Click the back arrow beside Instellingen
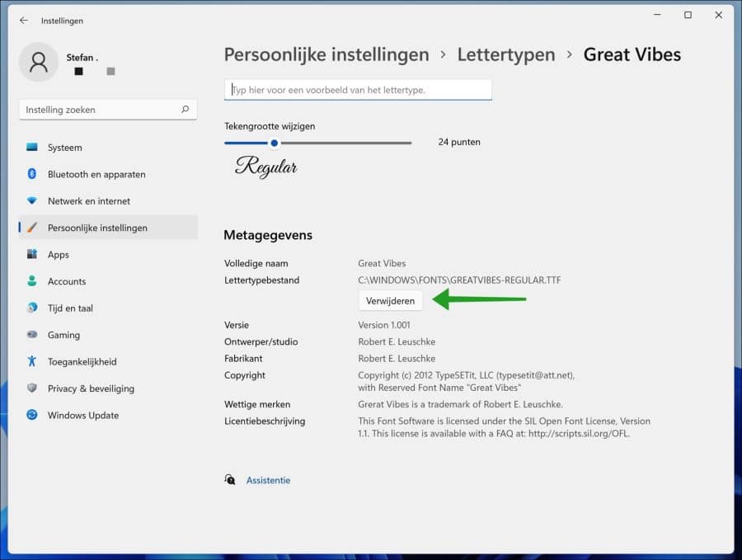Screen dimensions: 742x560 coord(24,21)
